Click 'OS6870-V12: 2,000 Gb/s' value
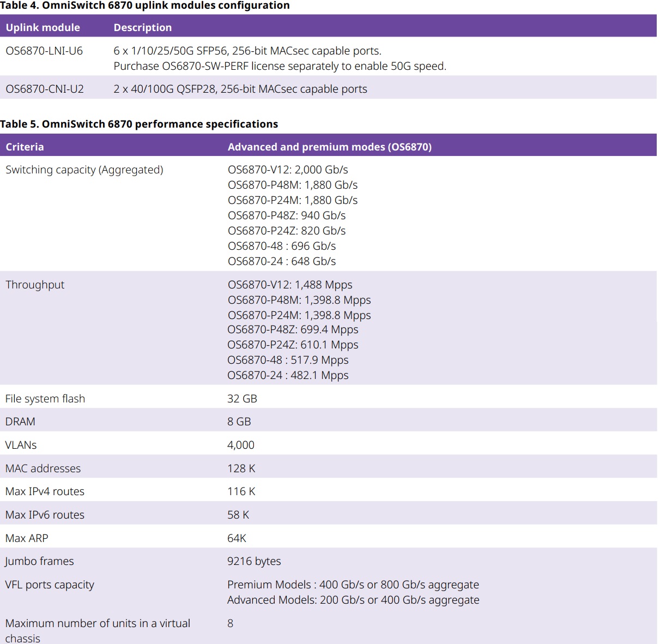This screenshot has width=660, height=644. click(288, 170)
